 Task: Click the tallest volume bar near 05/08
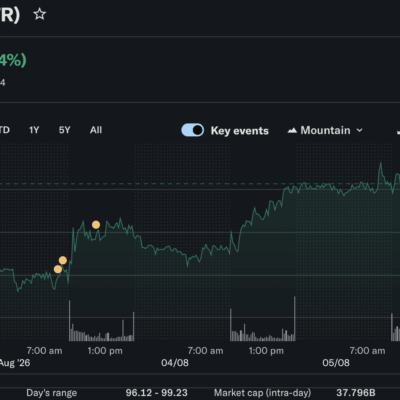(295, 318)
